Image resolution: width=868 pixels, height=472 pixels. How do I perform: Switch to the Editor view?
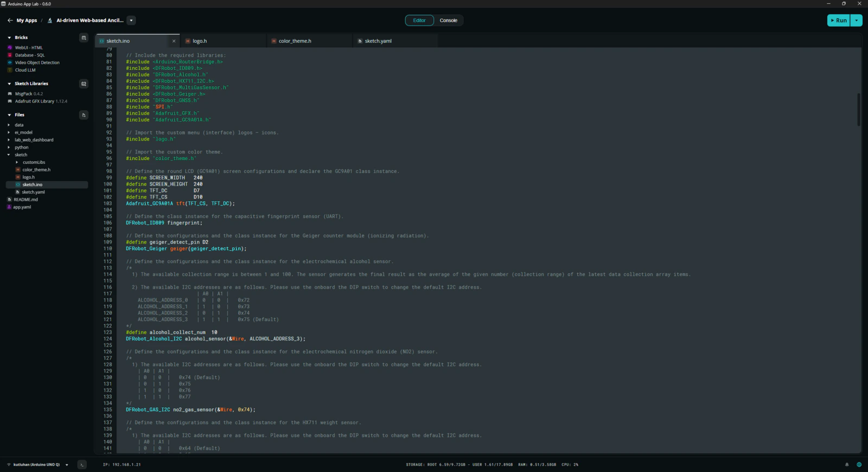point(419,21)
